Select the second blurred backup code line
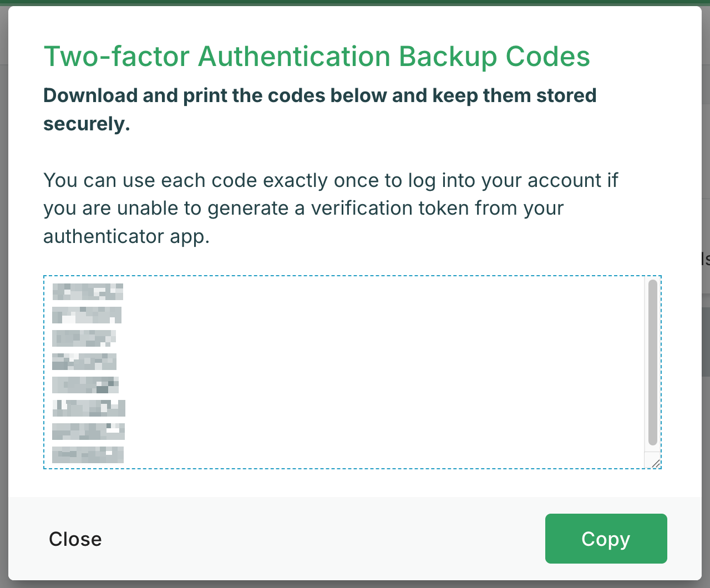This screenshot has width=710, height=588. pos(87,315)
